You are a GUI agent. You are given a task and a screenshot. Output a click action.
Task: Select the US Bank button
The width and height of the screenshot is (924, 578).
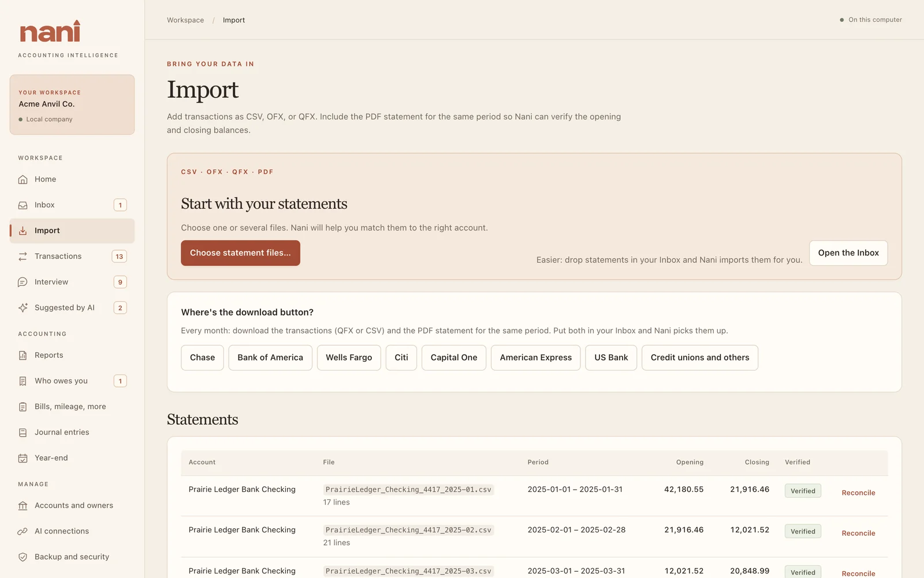click(x=611, y=358)
